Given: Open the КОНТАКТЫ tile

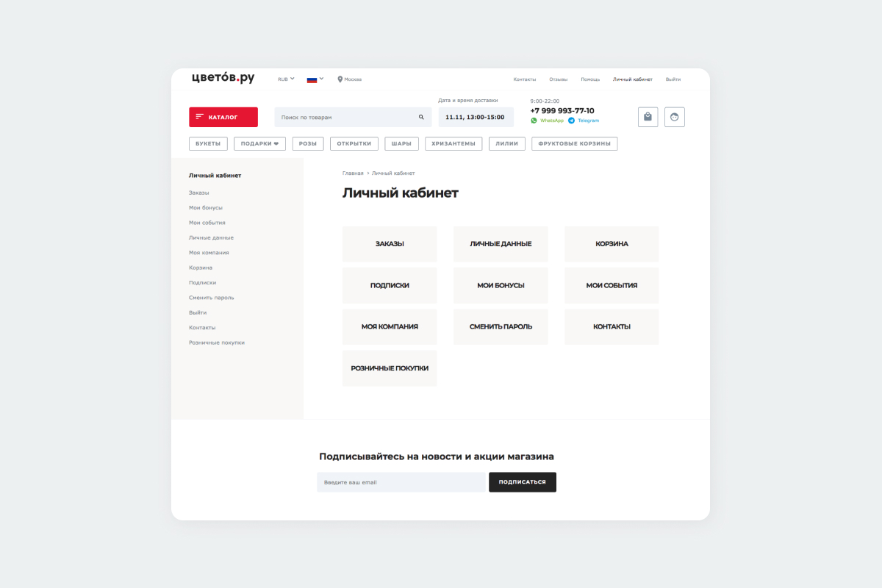Looking at the screenshot, I should [612, 327].
